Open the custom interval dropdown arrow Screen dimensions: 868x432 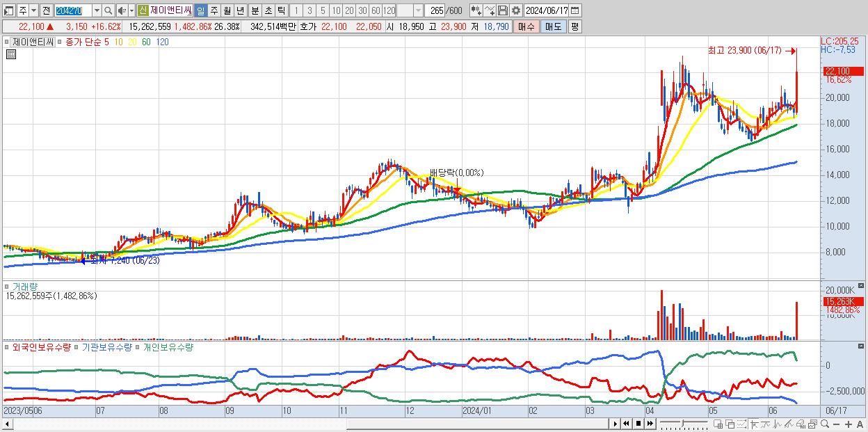click(x=418, y=11)
